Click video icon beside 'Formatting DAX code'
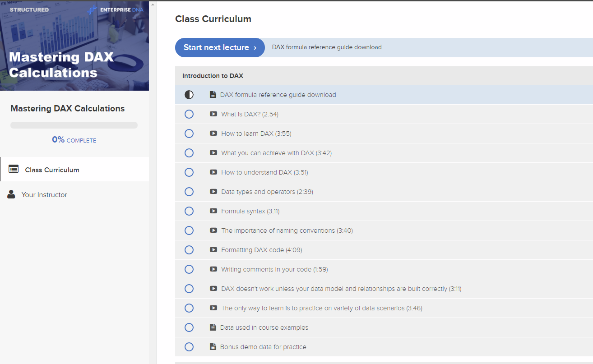Image resolution: width=593 pixels, height=364 pixels. tap(213, 250)
